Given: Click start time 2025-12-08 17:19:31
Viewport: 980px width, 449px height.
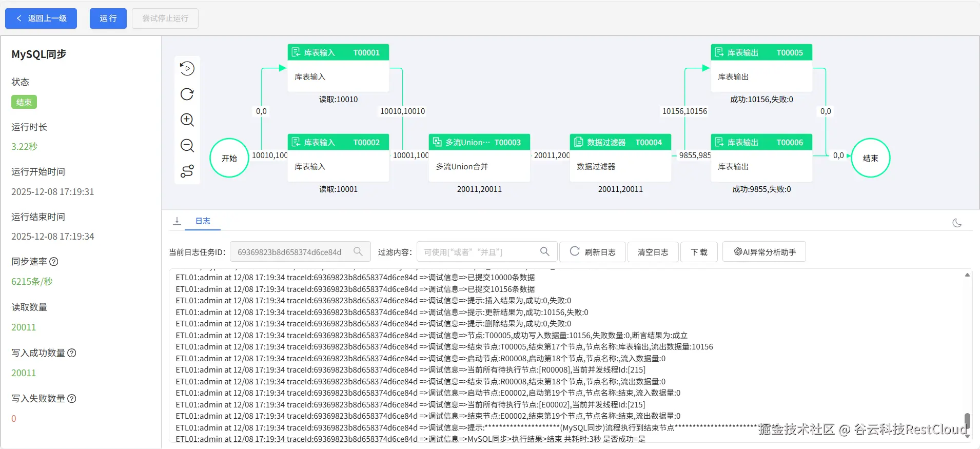Looking at the screenshot, I should click(x=53, y=191).
